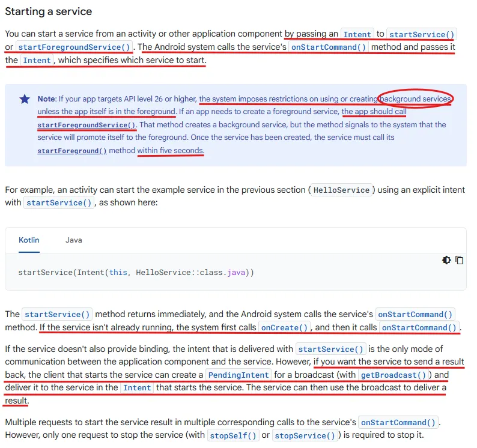Open the getBroadcast() link
The width and height of the screenshot is (477, 448).
(393, 375)
